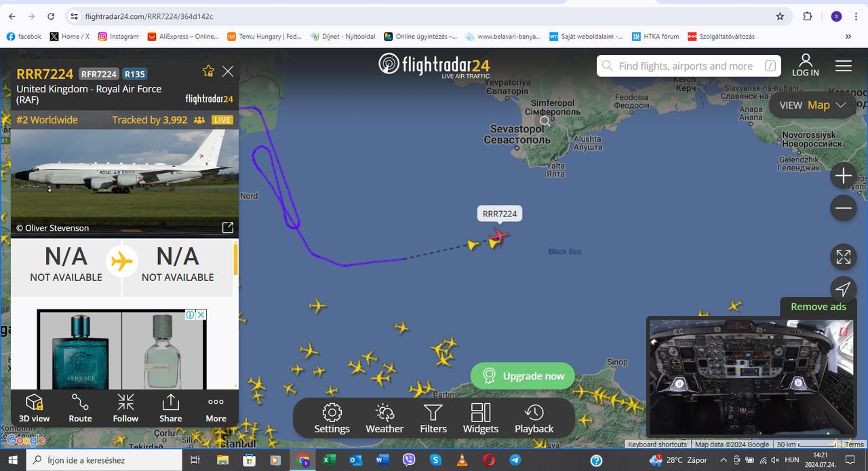Close the RRR7224 flight details panel
The width and height of the screenshot is (868, 471).
228,71
